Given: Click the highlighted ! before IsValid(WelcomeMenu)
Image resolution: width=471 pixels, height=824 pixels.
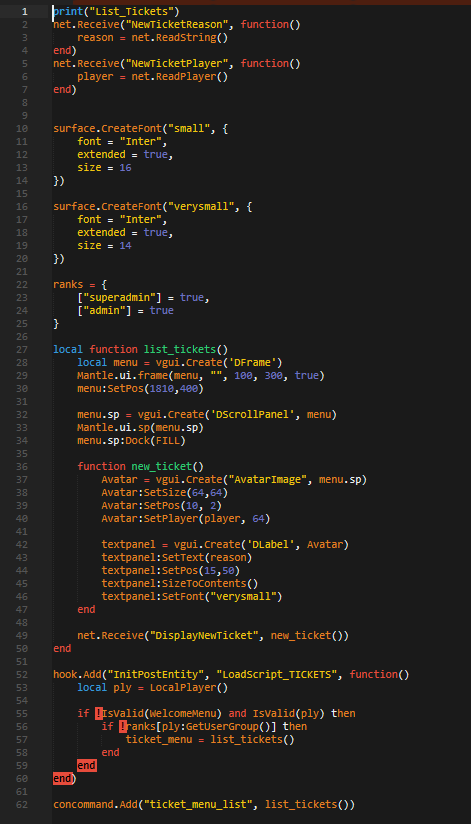Looking at the screenshot, I should click(98, 713).
